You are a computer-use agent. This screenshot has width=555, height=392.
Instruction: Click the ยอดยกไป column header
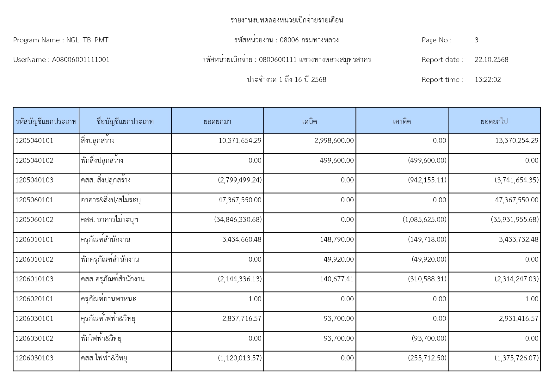[494, 121]
